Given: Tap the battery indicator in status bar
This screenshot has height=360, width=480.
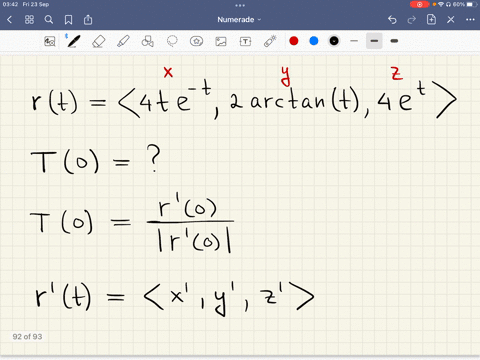Looking at the screenshot, I should coord(472,4).
